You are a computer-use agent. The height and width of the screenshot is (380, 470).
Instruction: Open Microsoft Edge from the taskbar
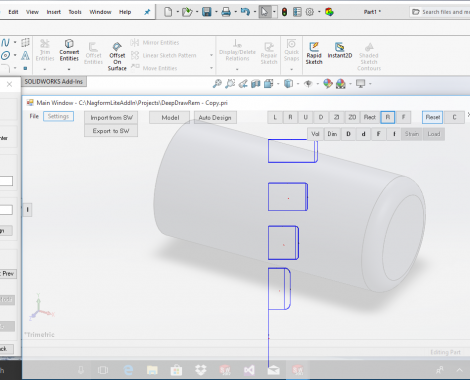pyautogui.click(x=129, y=370)
